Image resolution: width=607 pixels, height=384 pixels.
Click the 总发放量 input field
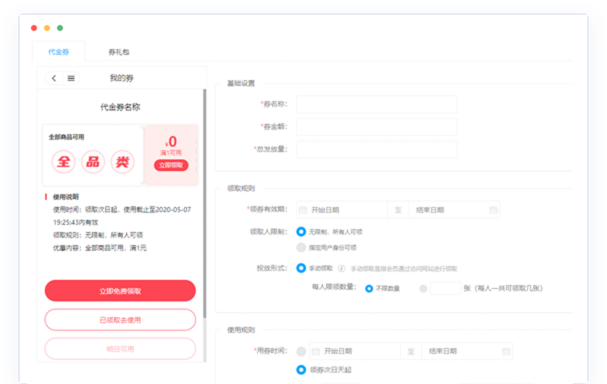click(x=377, y=149)
